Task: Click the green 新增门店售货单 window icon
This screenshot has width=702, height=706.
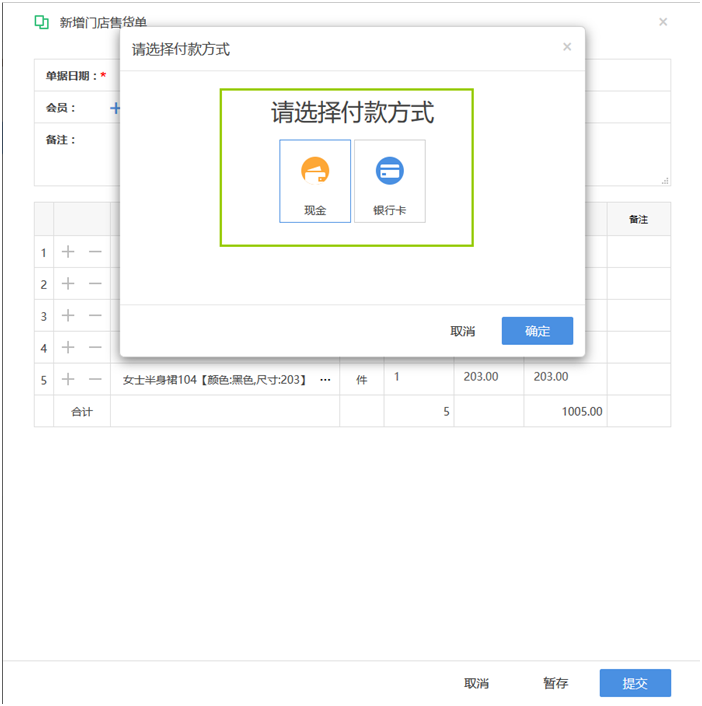Action: point(42,22)
